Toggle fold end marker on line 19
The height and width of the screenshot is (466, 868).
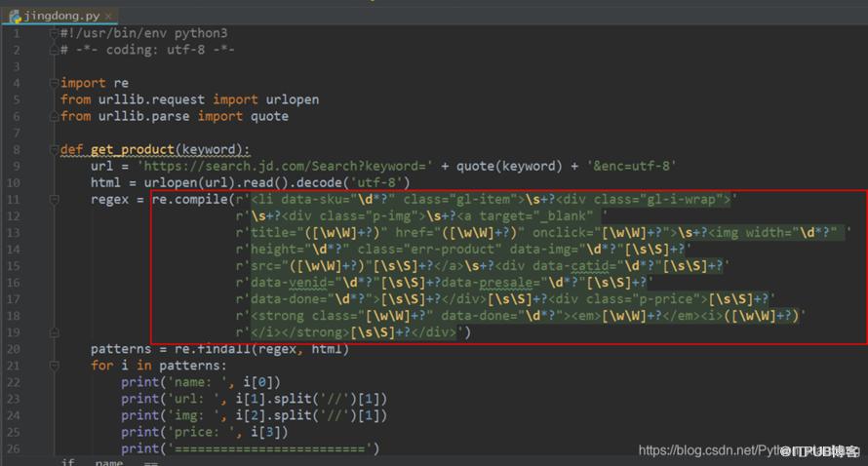[54, 332]
